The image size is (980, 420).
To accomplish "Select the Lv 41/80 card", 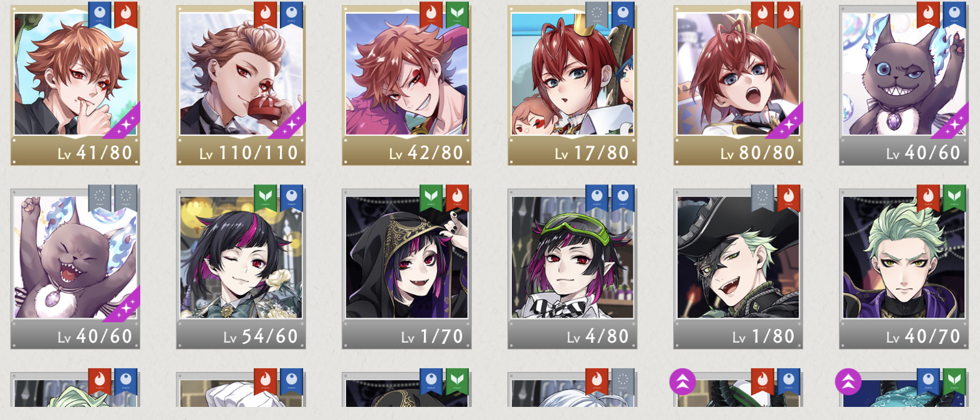I will [75, 85].
